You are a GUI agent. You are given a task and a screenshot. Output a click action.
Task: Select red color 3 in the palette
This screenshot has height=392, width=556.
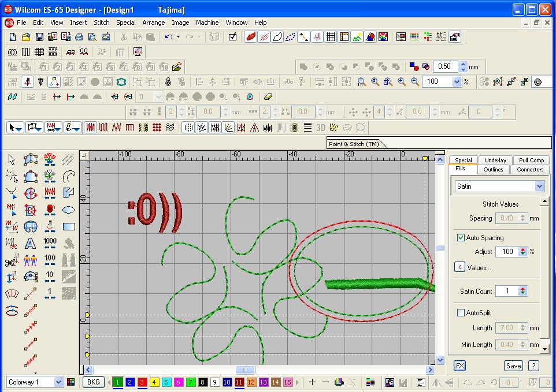(143, 382)
